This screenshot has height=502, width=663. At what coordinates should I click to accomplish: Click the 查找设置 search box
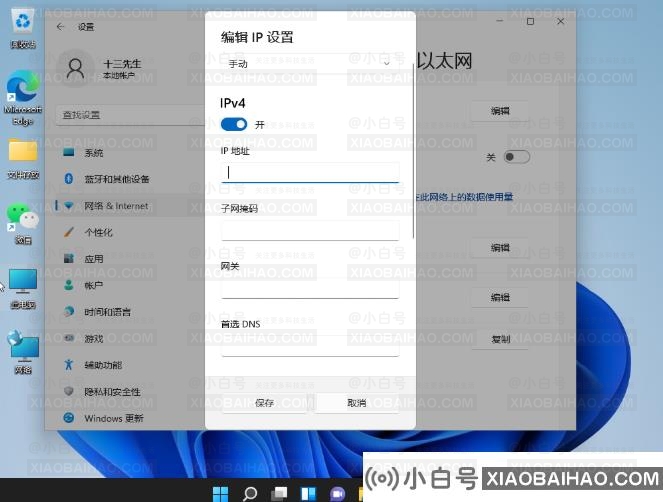point(130,115)
